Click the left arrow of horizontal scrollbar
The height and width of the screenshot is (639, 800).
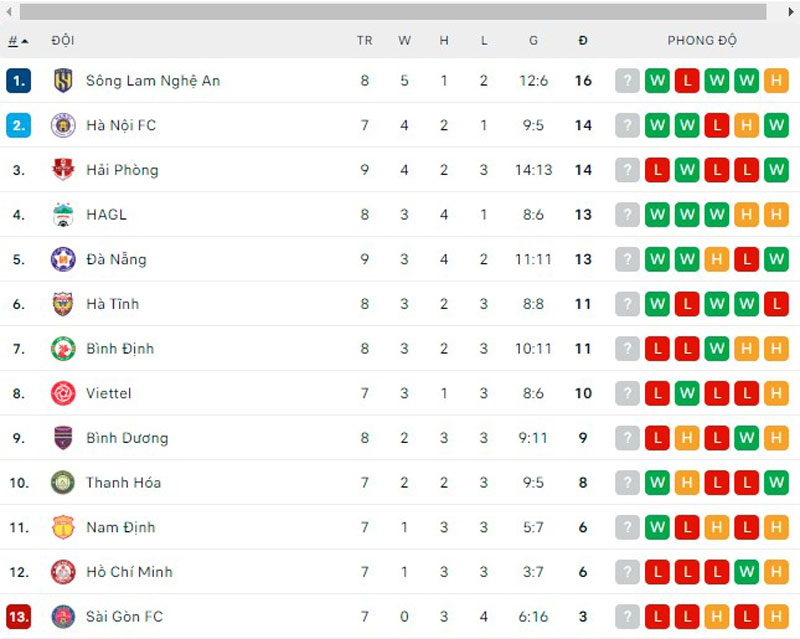pos(9,11)
